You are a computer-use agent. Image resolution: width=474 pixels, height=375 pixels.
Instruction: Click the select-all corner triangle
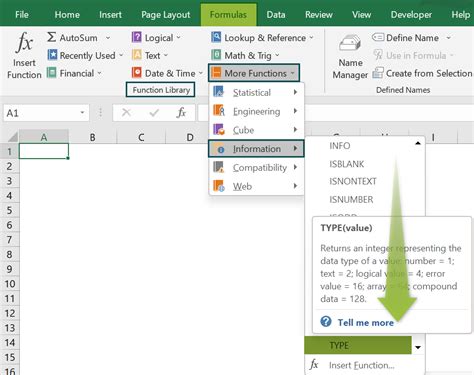click(12, 137)
